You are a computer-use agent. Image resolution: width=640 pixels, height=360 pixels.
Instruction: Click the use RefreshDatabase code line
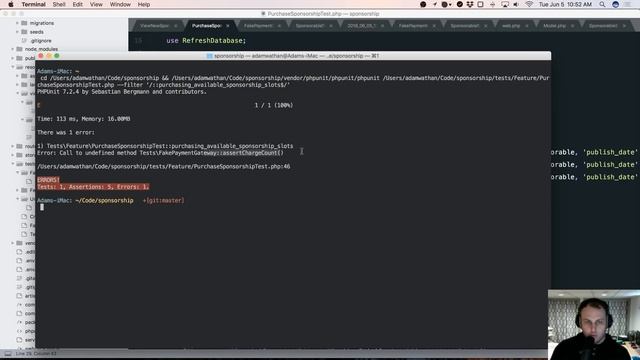coord(206,41)
